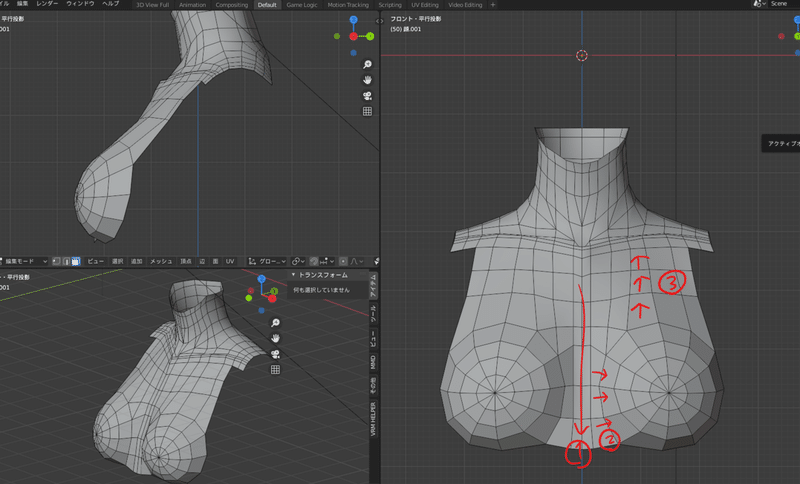Collapse the トランスフォーム panel
Image resolution: width=800 pixels, height=484 pixels.
click(x=293, y=274)
